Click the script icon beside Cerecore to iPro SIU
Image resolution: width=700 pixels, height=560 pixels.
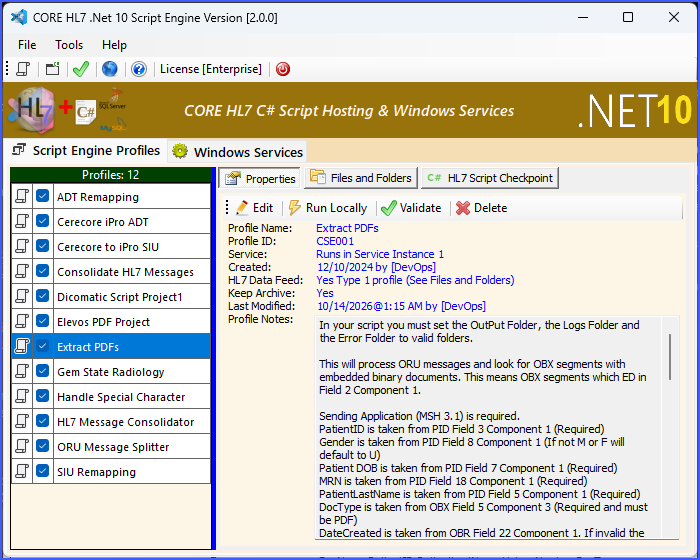[x=22, y=247]
